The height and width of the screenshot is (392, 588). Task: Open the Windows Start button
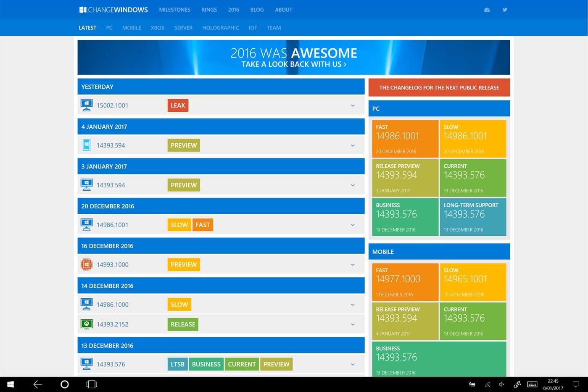(x=11, y=384)
